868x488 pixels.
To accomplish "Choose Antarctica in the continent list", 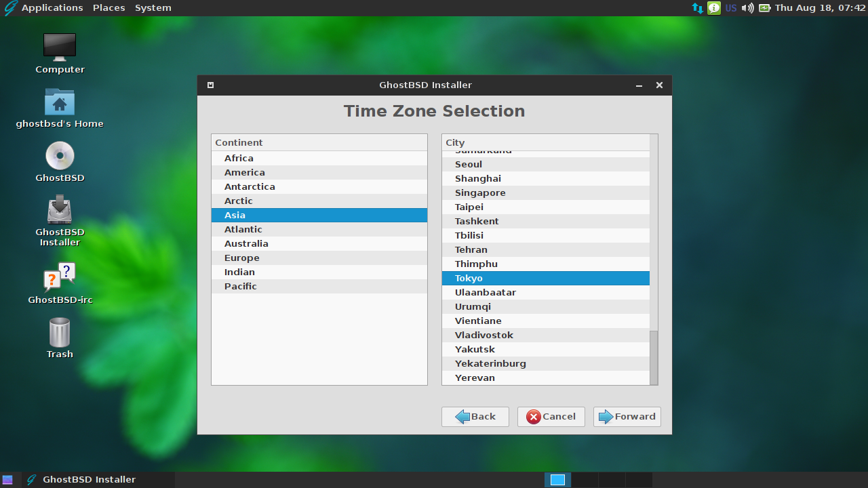I will point(319,186).
